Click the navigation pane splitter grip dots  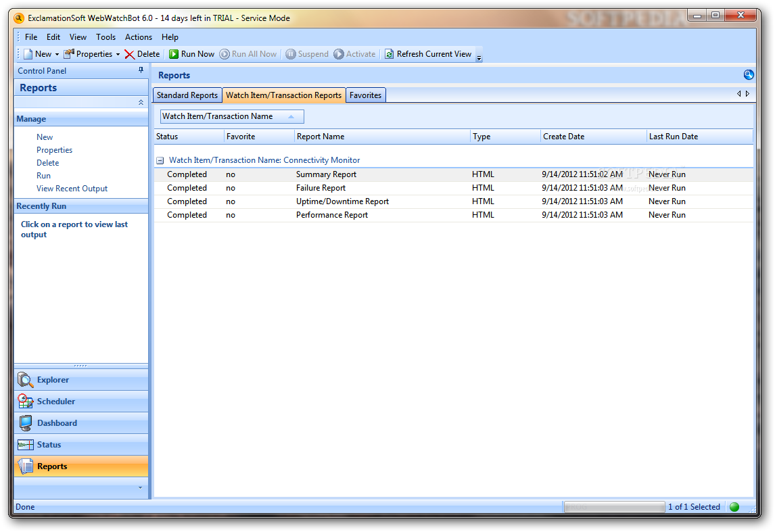[x=80, y=366]
